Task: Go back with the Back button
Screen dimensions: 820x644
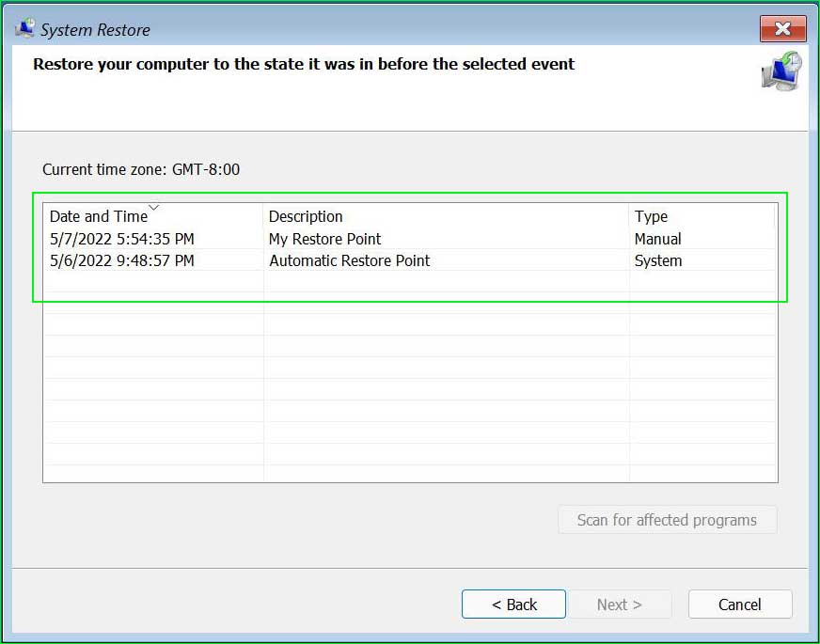Action: pos(513,605)
